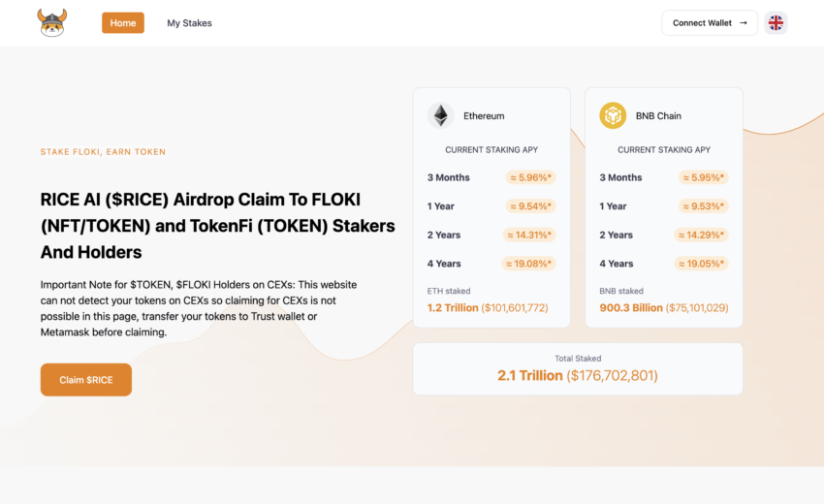
Task: Open the UK flag language selector
Action: 776,23
